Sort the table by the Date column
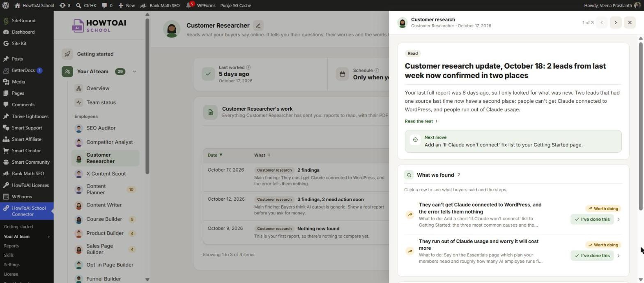Viewport: 644px width, 283px height. [x=215, y=155]
